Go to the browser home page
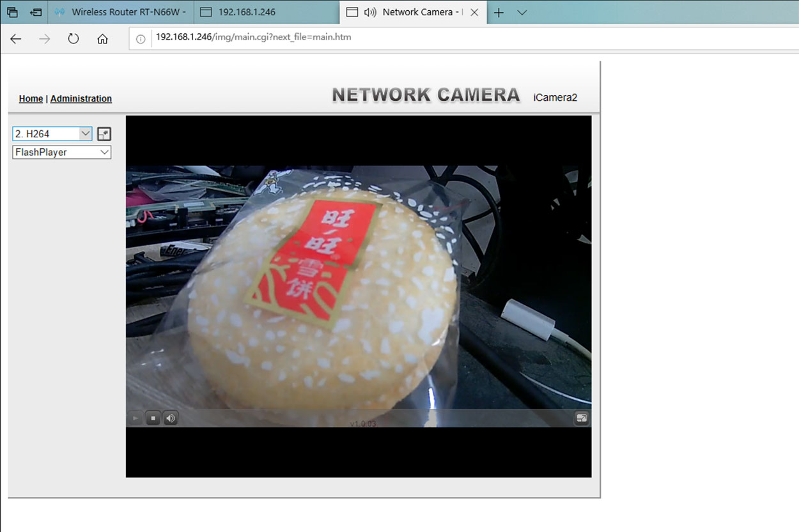Screen dimensions: 799x532 pyautogui.click(x=102, y=39)
